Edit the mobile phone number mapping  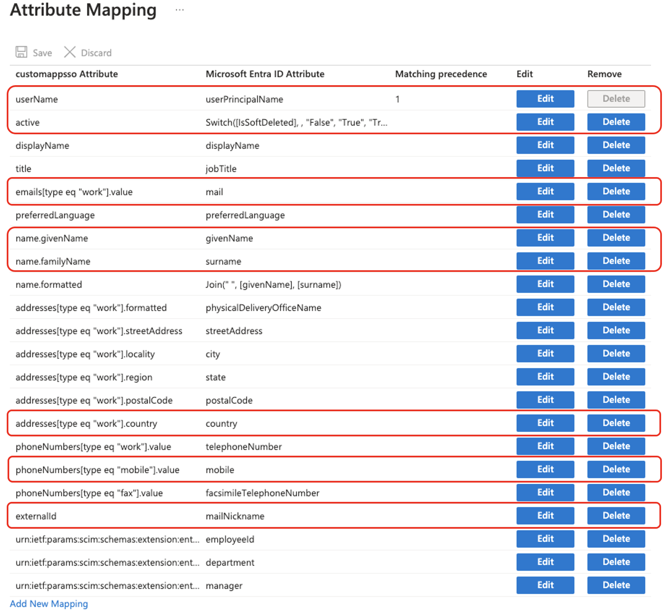[x=545, y=469]
